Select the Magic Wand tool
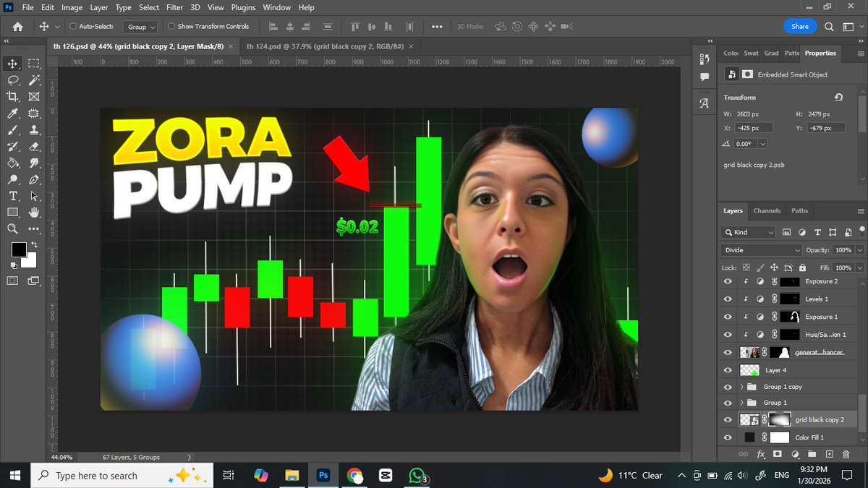The height and width of the screenshot is (488, 868). coord(34,80)
